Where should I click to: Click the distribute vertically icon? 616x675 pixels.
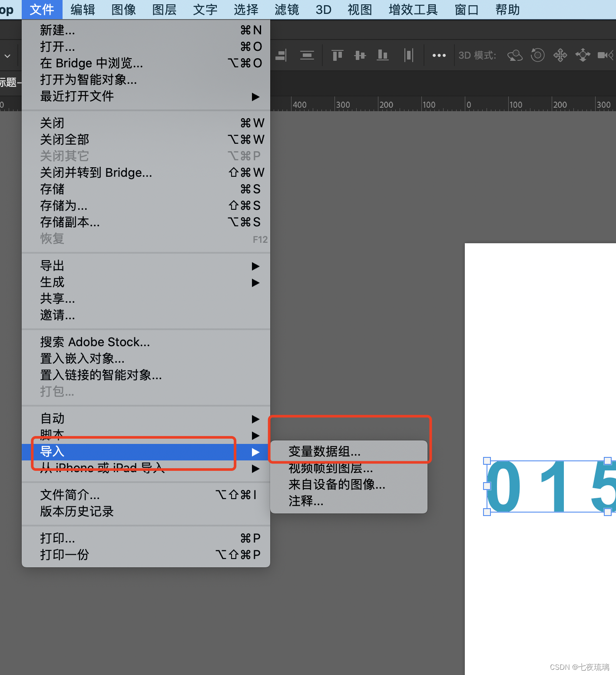307,55
